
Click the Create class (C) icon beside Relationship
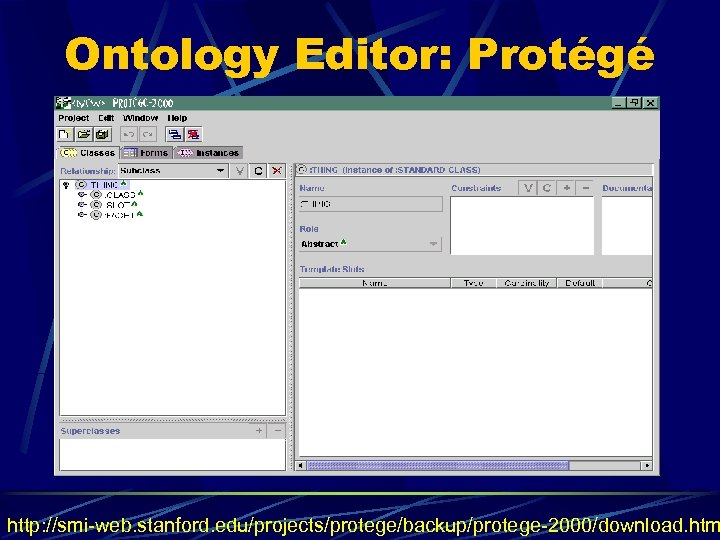pyautogui.click(x=258, y=171)
